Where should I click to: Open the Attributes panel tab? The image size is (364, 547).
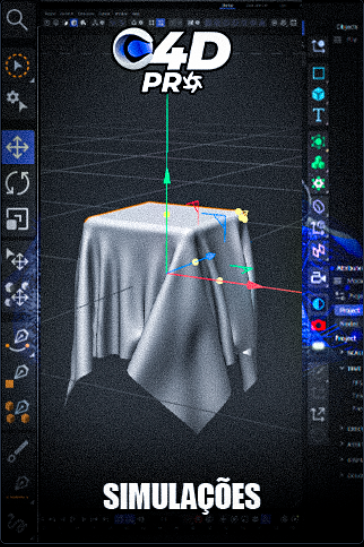pos(349,268)
